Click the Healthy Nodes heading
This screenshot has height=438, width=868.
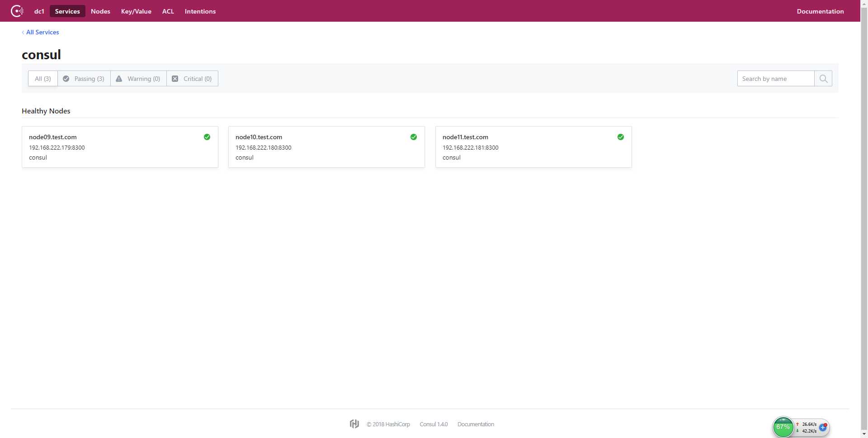click(46, 111)
